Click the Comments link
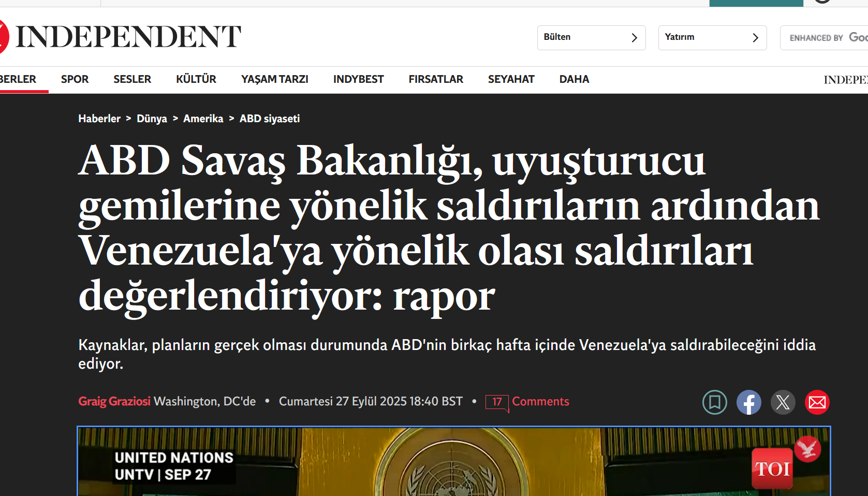 pos(540,401)
